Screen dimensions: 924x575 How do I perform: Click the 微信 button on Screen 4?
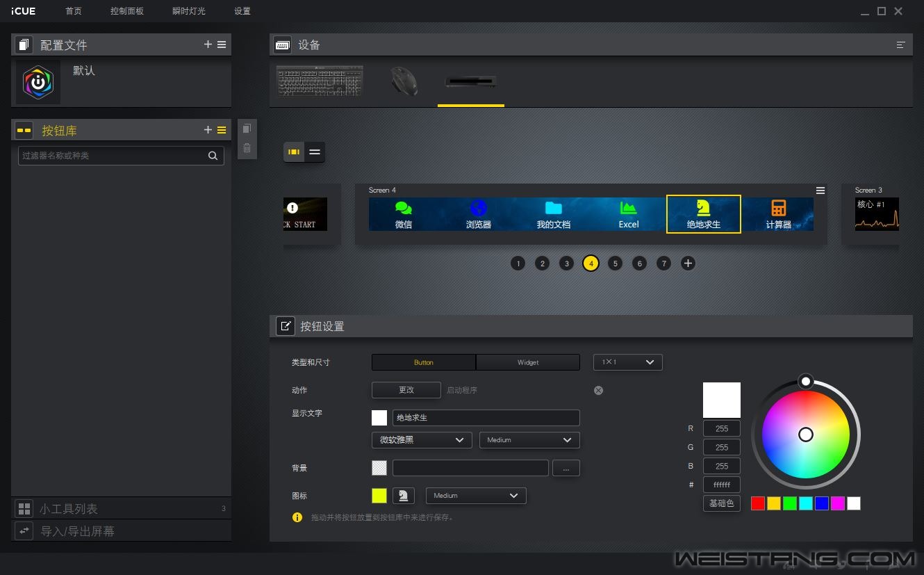(404, 214)
